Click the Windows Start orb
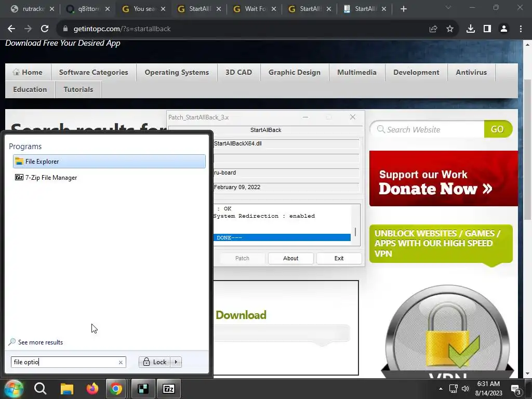Screen dimensions: 532x399 point(14,389)
